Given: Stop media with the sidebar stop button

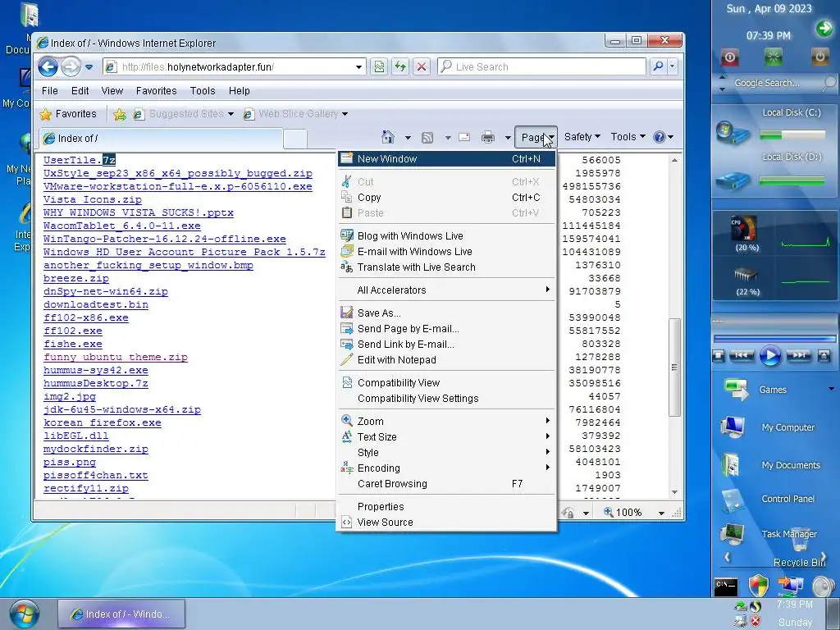Looking at the screenshot, I should (719, 355).
